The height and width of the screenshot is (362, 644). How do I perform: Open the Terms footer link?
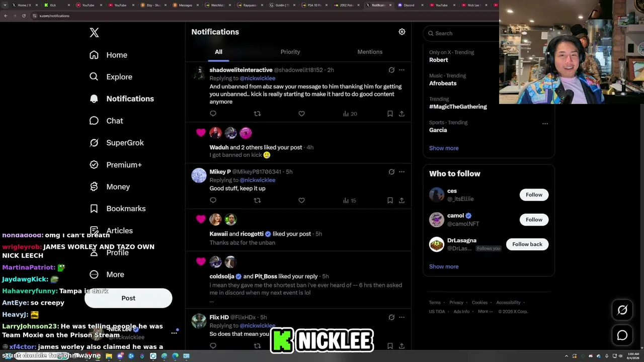tap(435, 303)
